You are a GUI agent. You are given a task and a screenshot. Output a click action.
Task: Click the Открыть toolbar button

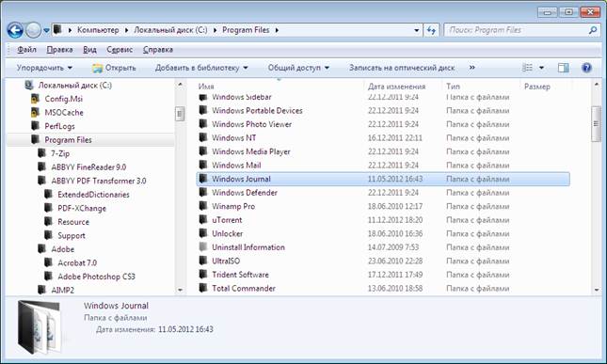pos(115,68)
